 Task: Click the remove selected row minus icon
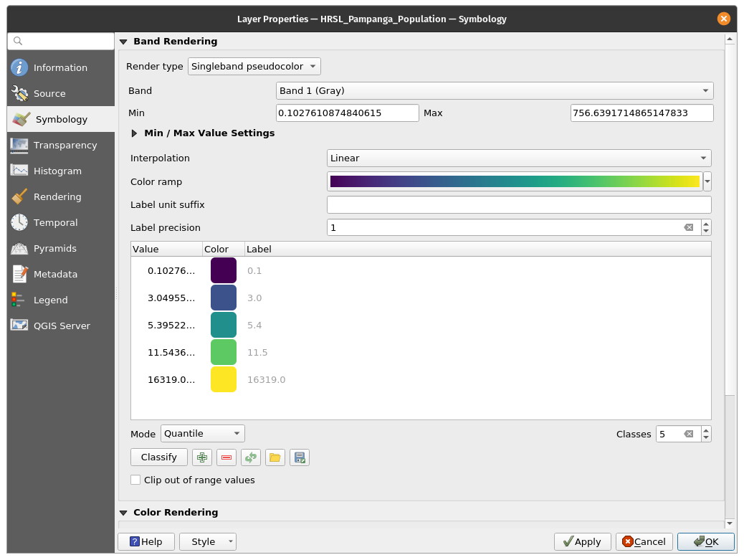(226, 457)
